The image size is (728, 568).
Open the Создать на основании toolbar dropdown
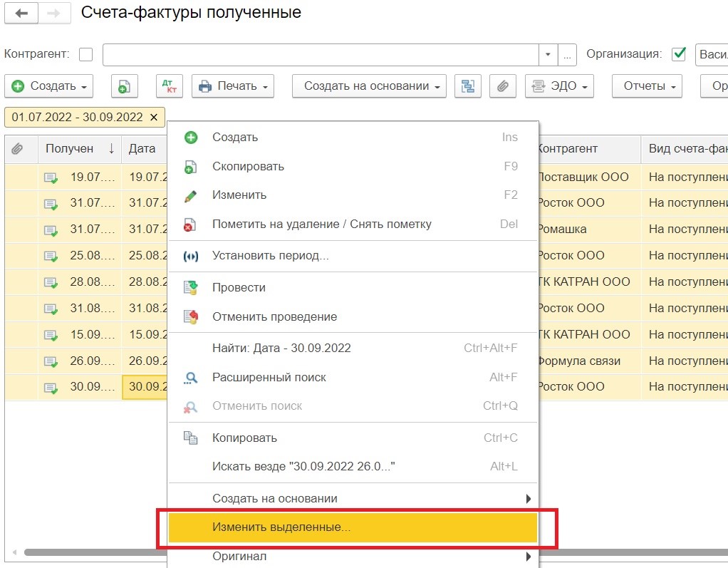coord(369,86)
